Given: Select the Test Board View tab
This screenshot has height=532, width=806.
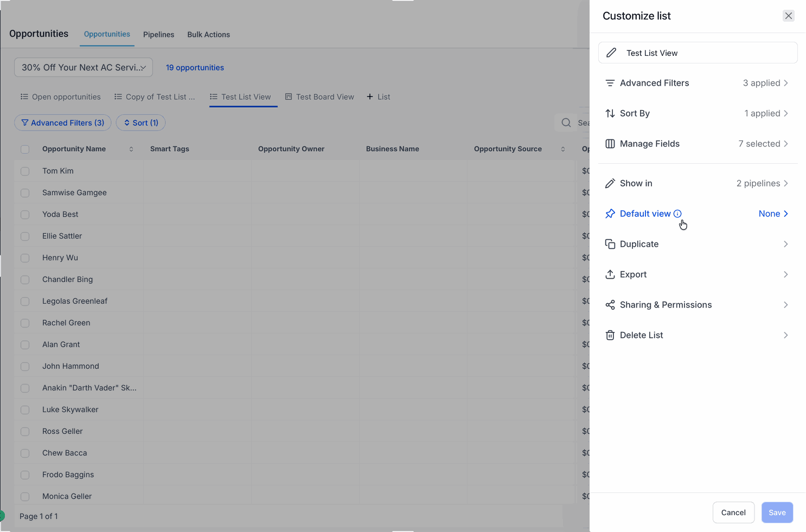Looking at the screenshot, I should [319, 97].
